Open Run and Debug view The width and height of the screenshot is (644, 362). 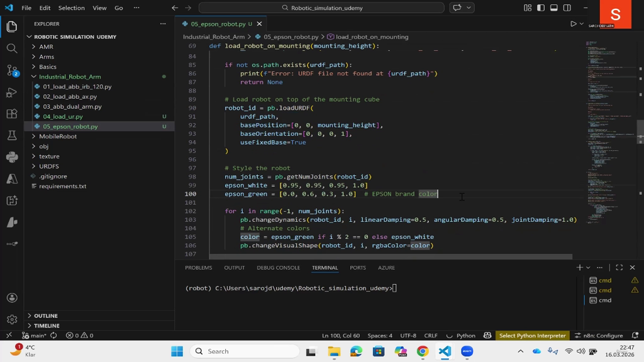[x=12, y=92]
